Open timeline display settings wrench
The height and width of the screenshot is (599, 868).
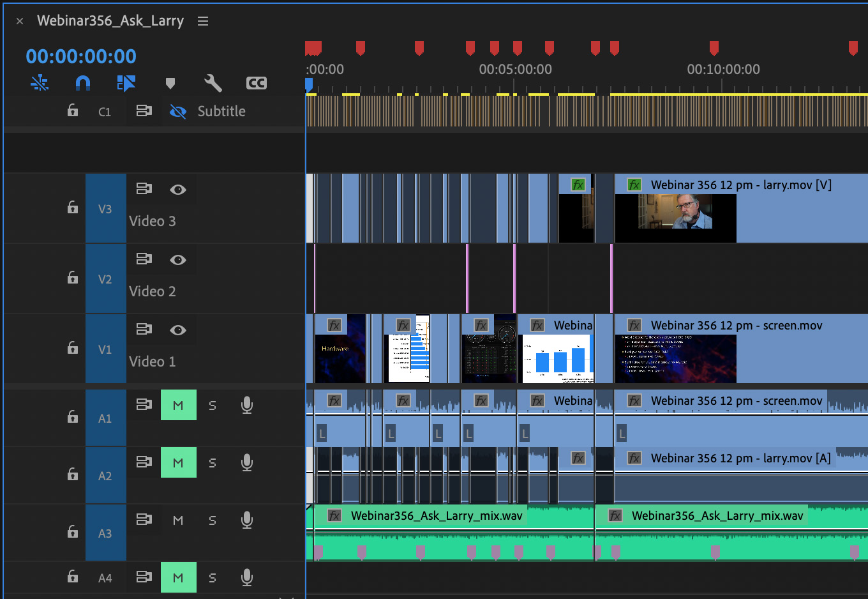click(213, 83)
